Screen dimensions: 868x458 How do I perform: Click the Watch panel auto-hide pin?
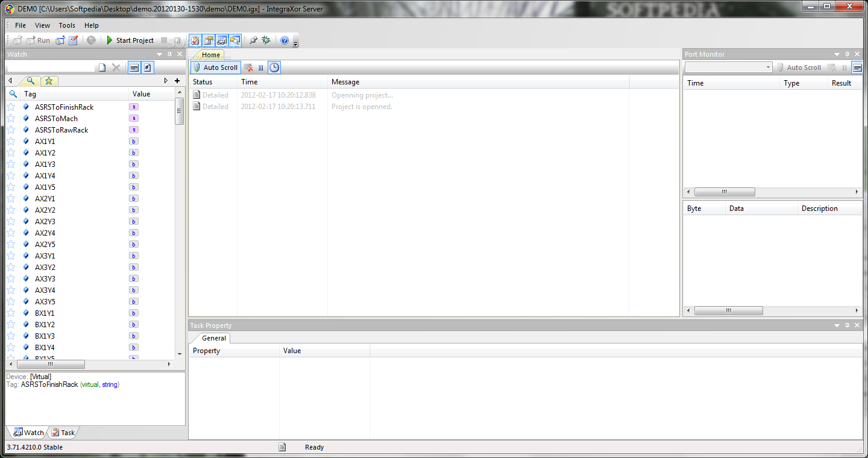[x=169, y=54]
